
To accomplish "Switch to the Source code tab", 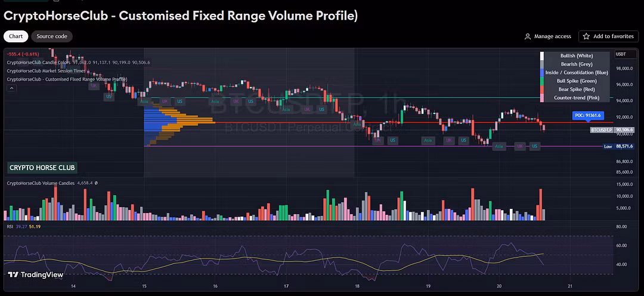I will [x=52, y=36].
